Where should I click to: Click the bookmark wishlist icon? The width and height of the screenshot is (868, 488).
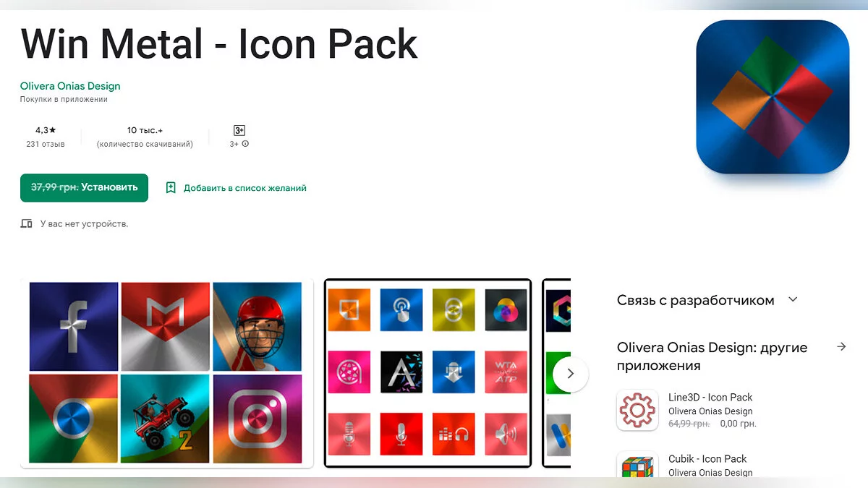click(x=171, y=188)
